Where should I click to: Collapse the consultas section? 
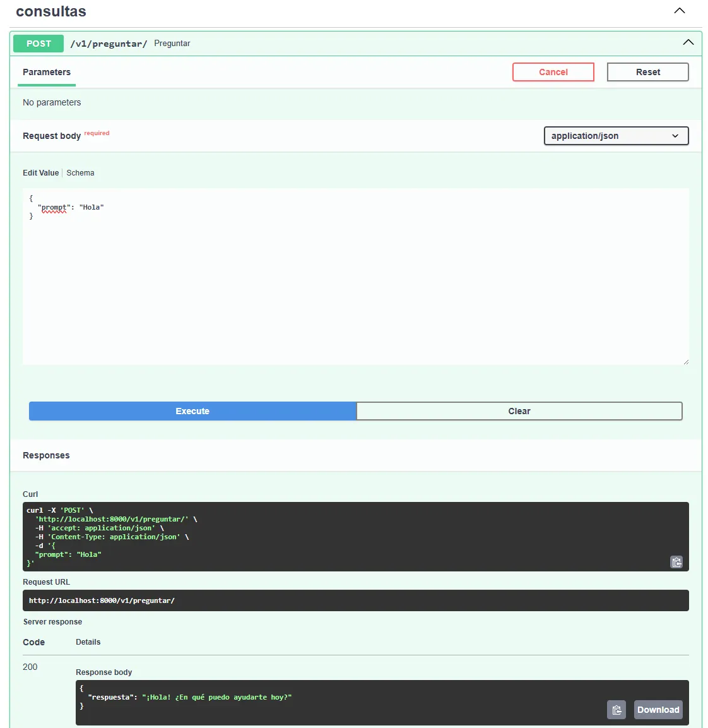(x=680, y=10)
